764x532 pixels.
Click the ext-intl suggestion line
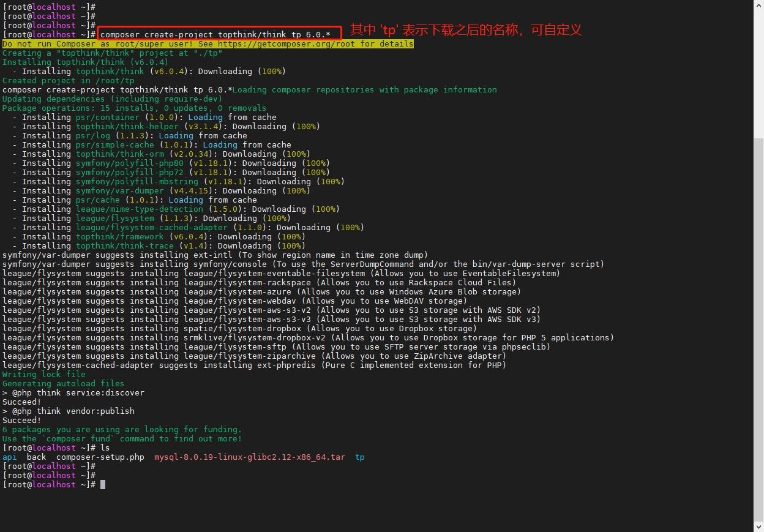tap(215, 255)
